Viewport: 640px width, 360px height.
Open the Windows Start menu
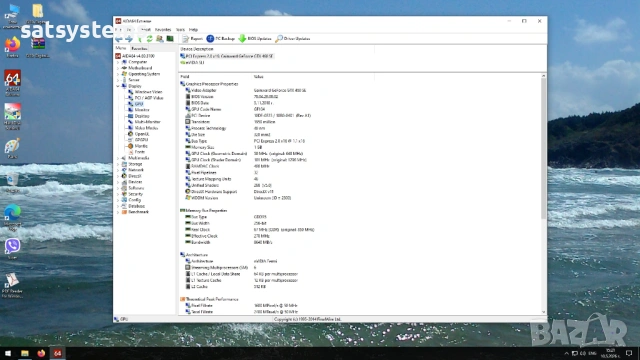click(x=8, y=353)
